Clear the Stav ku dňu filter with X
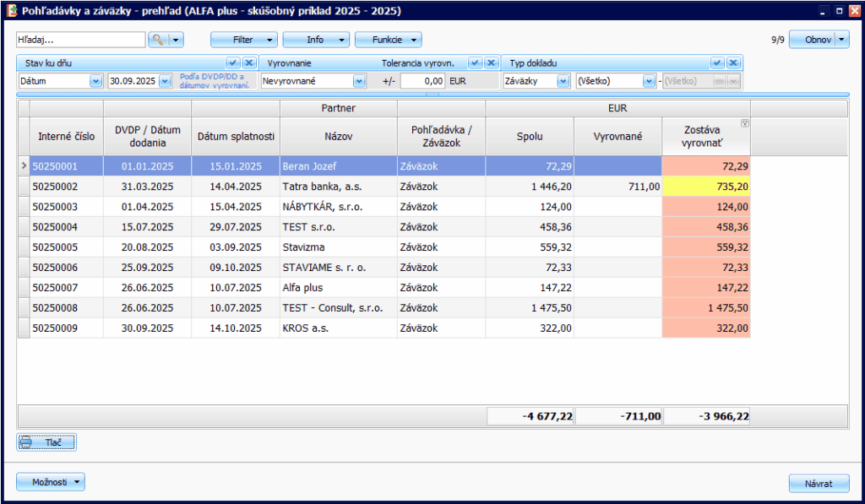Screen dimensions: 865x504 [x=248, y=62]
